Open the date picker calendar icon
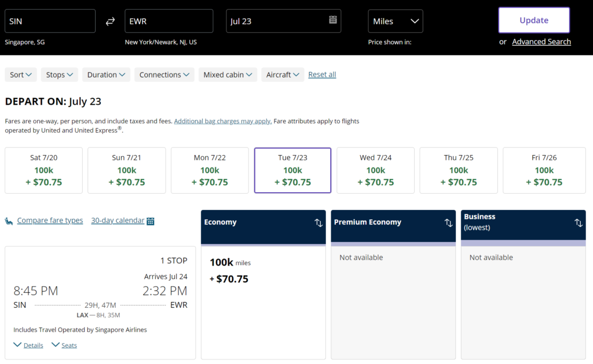Screen dimensions: 593x364 pyautogui.click(x=333, y=20)
